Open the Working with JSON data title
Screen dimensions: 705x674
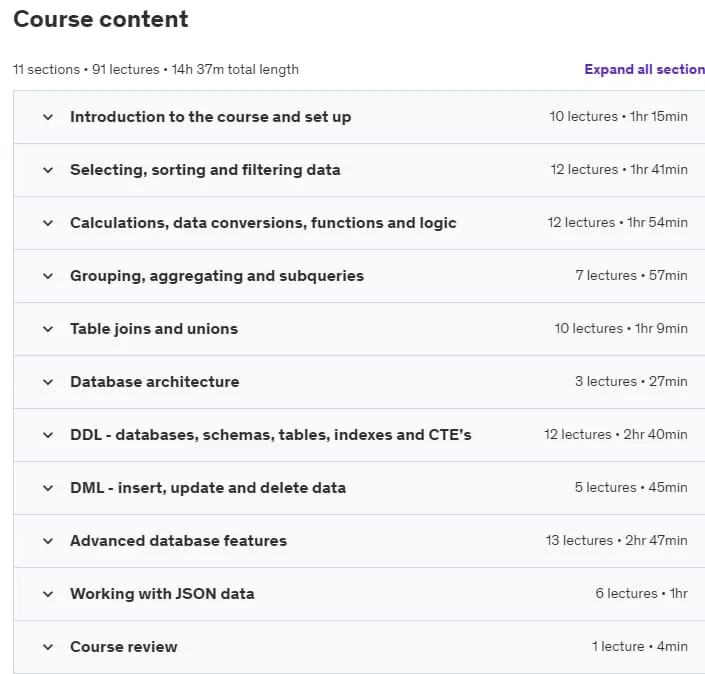click(162, 594)
